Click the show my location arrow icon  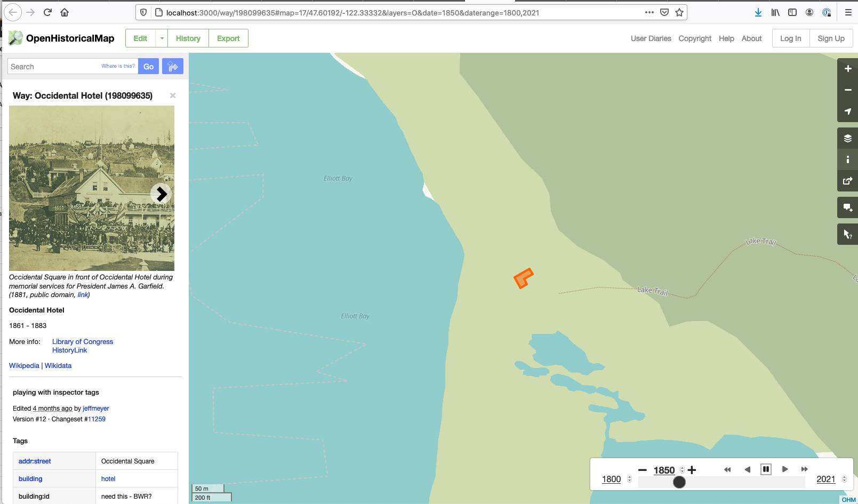click(847, 111)
